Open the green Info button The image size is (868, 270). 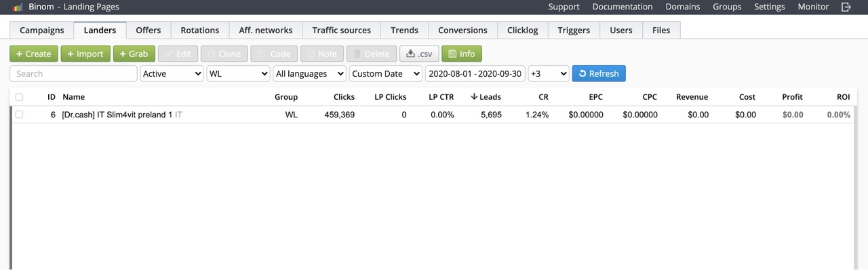tap(461, 54)
